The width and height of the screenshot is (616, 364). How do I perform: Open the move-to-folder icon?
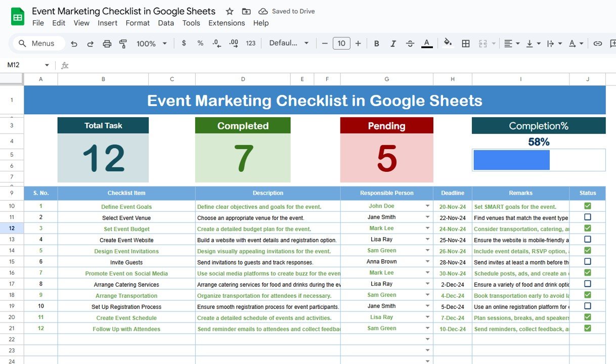tap(246, 11)
